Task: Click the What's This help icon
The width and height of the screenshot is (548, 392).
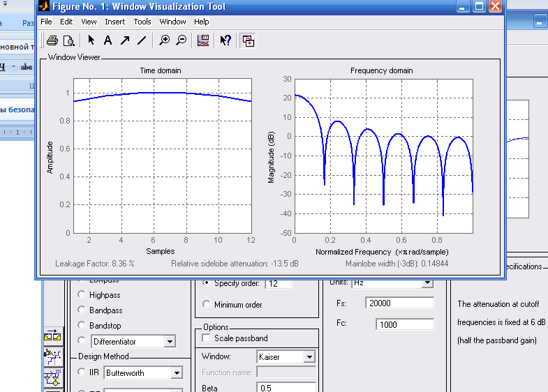Action: click(x=225, y=40)
